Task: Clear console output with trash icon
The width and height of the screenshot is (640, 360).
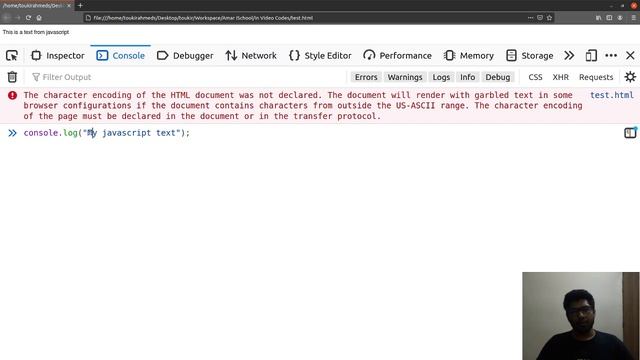Action: pyautogui.click(x=12, y=77)
